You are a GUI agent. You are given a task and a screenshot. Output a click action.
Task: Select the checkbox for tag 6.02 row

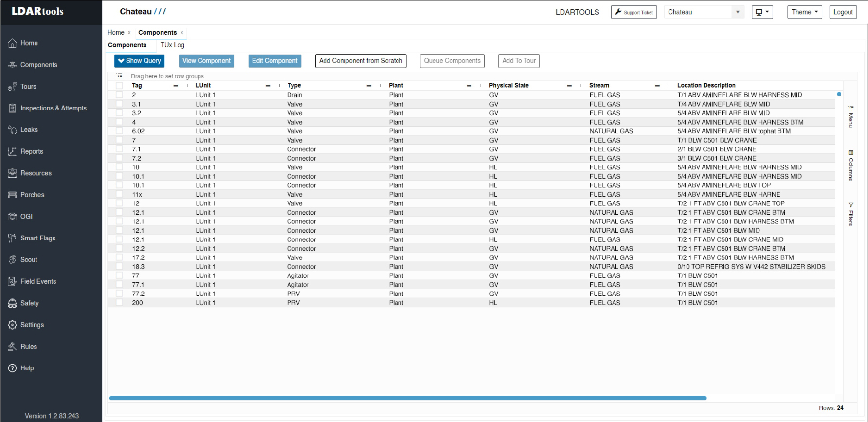(x=119, y=131)
